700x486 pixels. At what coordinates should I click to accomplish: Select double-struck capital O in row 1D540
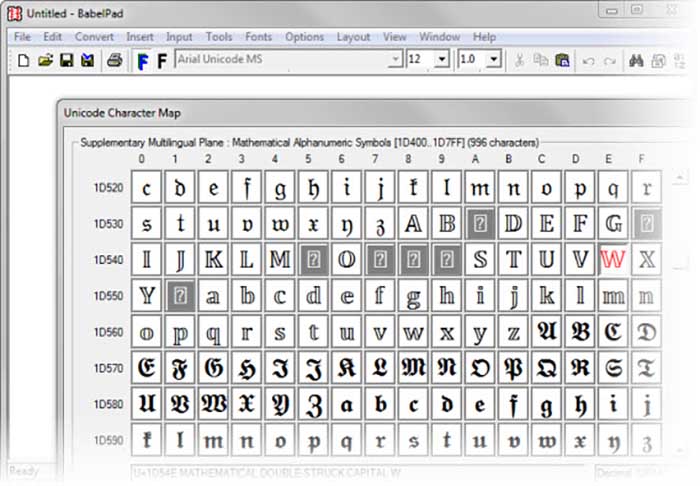click(346, 260)
